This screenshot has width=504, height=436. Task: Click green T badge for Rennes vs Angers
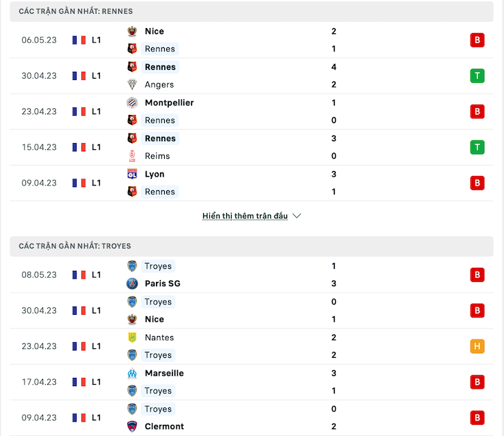coord(477,75)
